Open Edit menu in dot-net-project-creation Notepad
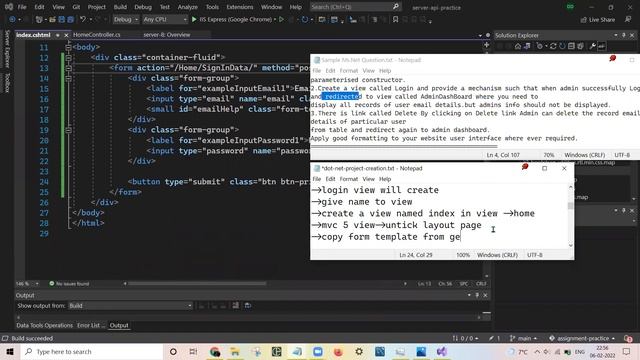The image size is (640, 360). (330, 179)
